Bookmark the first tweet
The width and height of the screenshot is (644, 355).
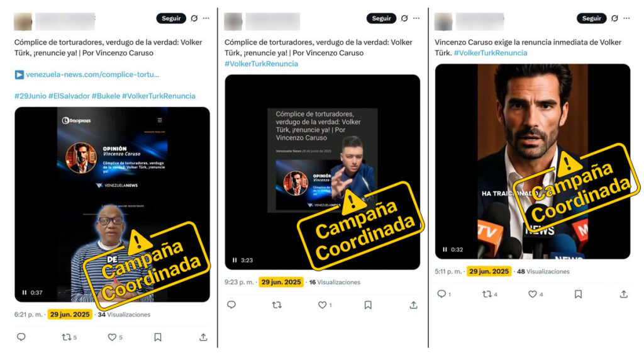(x=158, y=337)
